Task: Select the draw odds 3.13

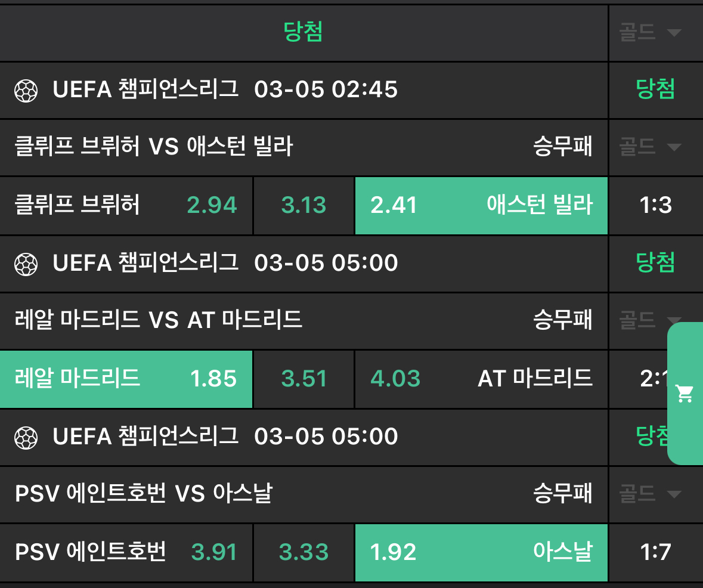Action: coord(304,206)
